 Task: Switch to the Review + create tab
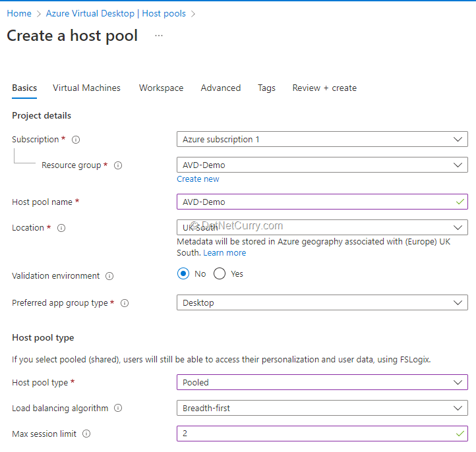pos(324,88)
